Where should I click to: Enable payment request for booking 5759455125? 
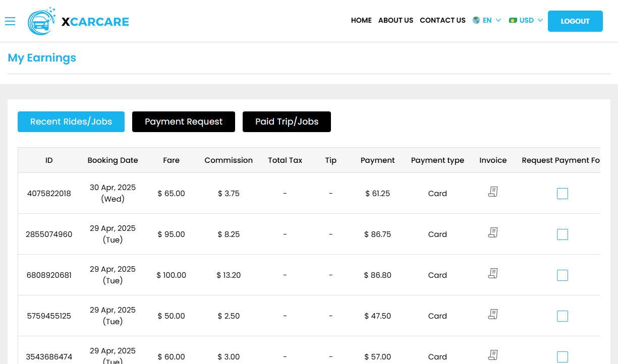pyautogui.click(x=562, y=316)
